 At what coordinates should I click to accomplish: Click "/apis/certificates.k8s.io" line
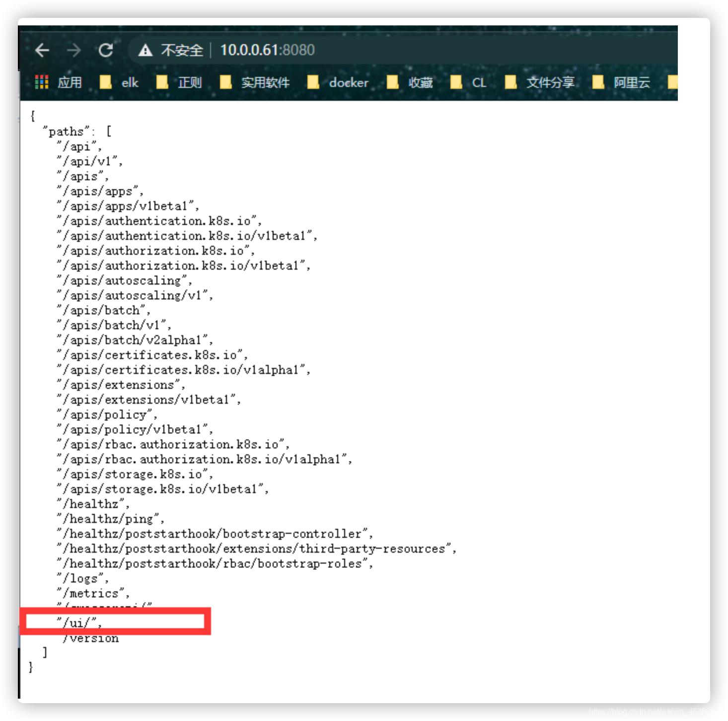click(152, 355)
